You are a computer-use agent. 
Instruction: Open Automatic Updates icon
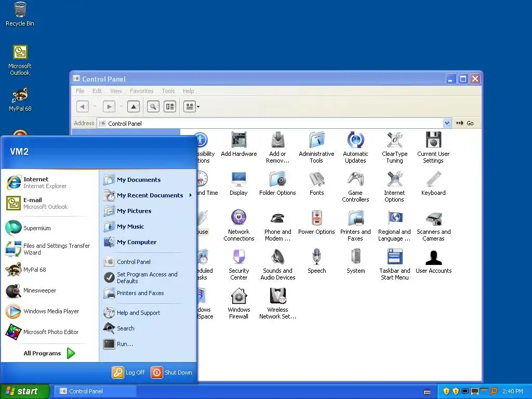point(355,148)
